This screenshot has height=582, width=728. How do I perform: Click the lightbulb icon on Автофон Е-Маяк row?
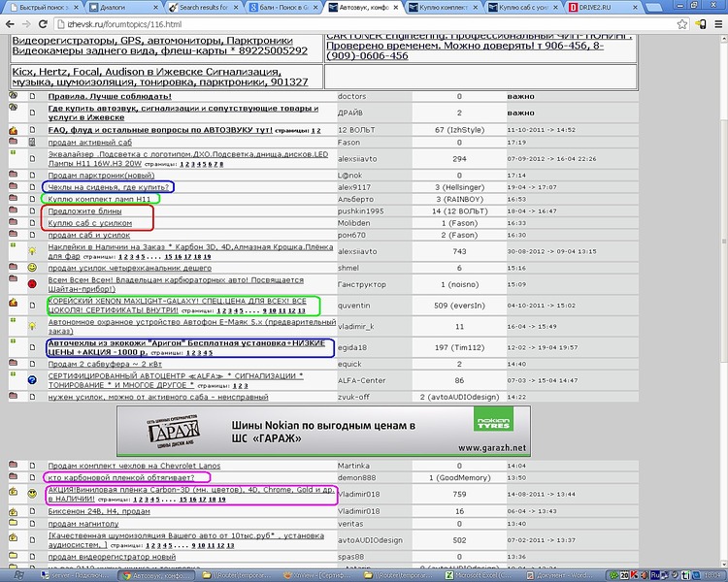pos(32,326)
